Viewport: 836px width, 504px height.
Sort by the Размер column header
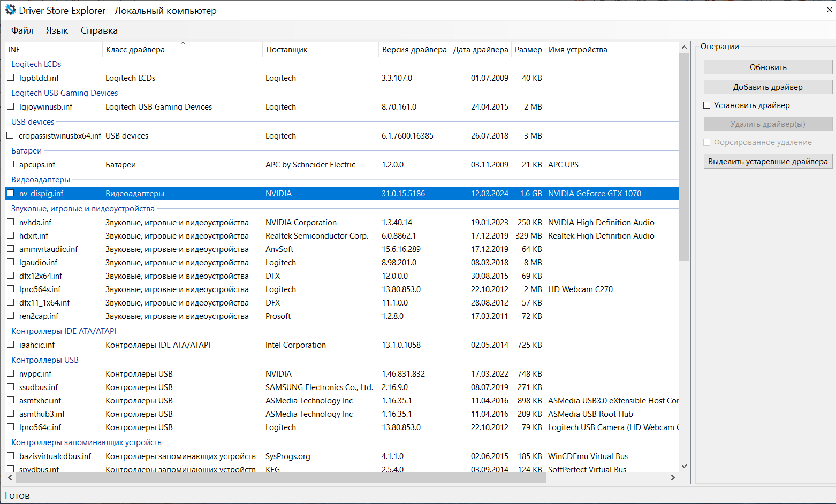(x=528, y=50)
